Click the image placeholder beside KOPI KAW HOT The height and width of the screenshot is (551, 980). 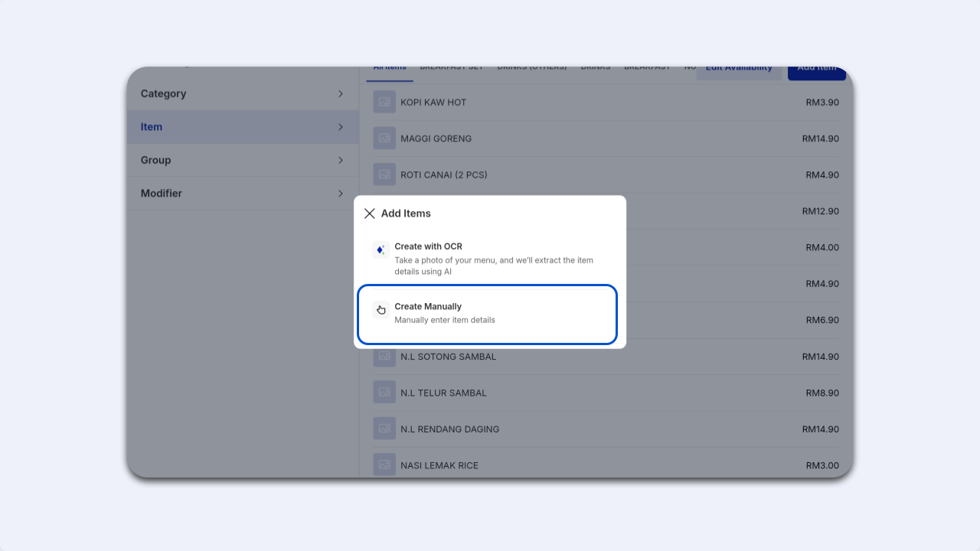pos(384,102)
